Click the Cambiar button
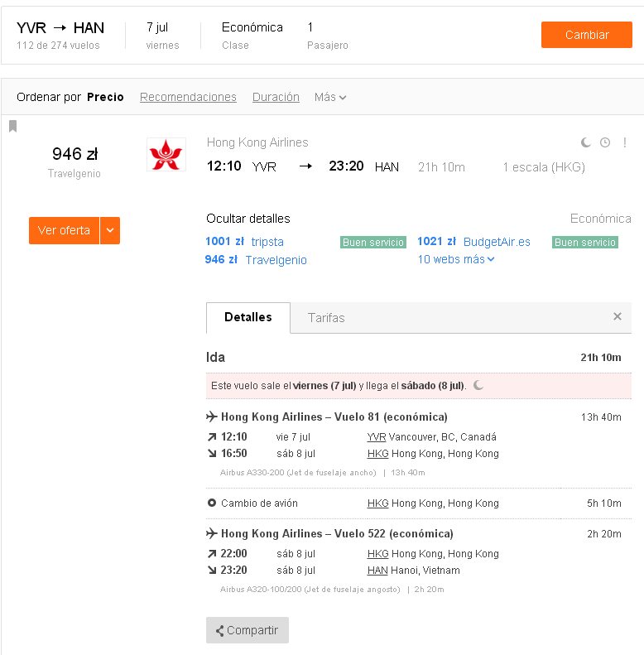 click(x=586, y=35)
